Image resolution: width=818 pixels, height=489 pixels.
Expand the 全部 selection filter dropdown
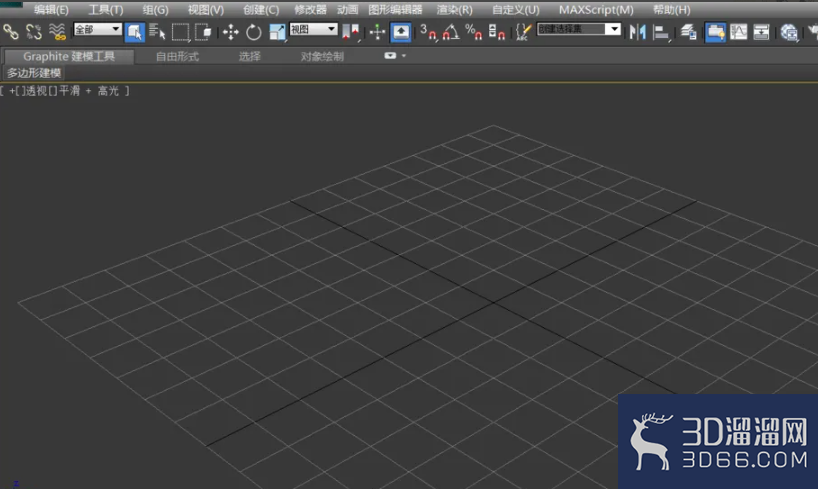click(98, 29)
